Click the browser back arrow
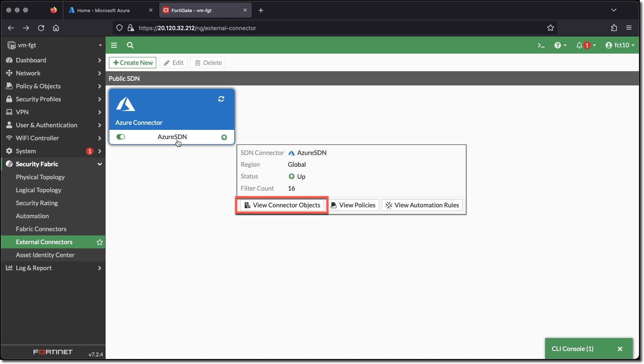 [x=11, y=28]
